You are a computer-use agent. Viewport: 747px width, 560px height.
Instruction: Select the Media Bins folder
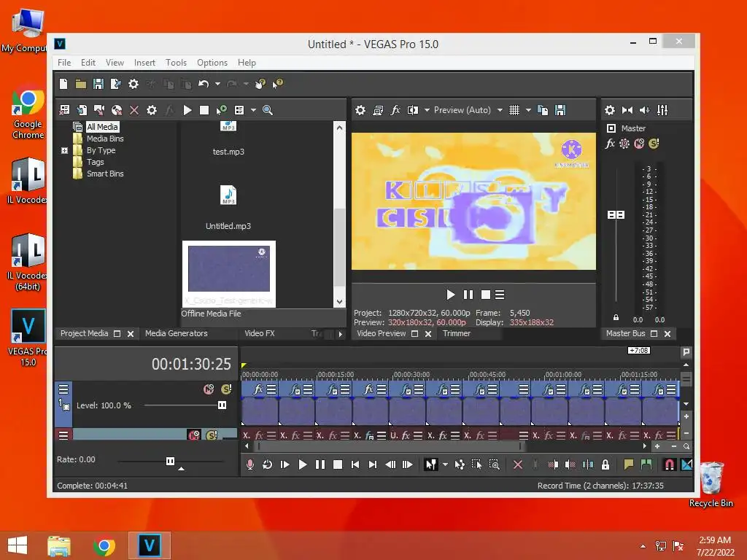tap(105, 139)
